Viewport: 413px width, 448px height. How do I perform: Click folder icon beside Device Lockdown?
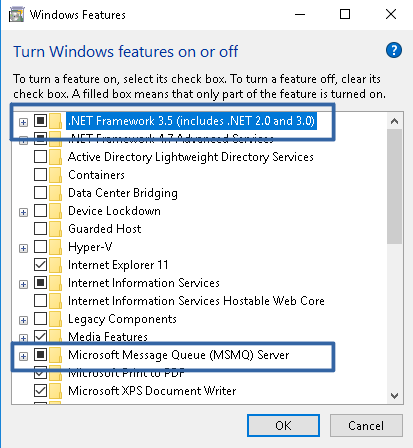coord(56,211)
